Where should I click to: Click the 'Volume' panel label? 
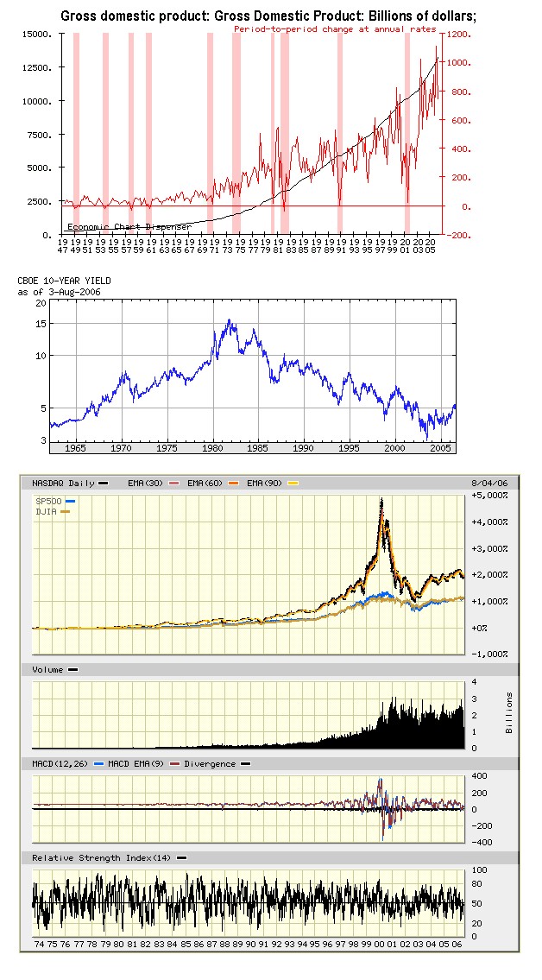[x=47, y=669]
